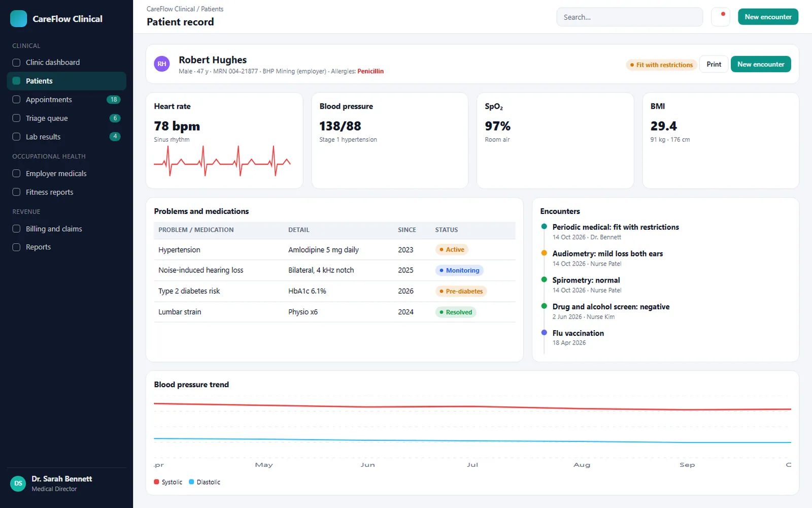The height and width of the screenshot is (508, 812).
Task: Click the 138/88 blood pressure value
Action: click(x=340, y=126)
